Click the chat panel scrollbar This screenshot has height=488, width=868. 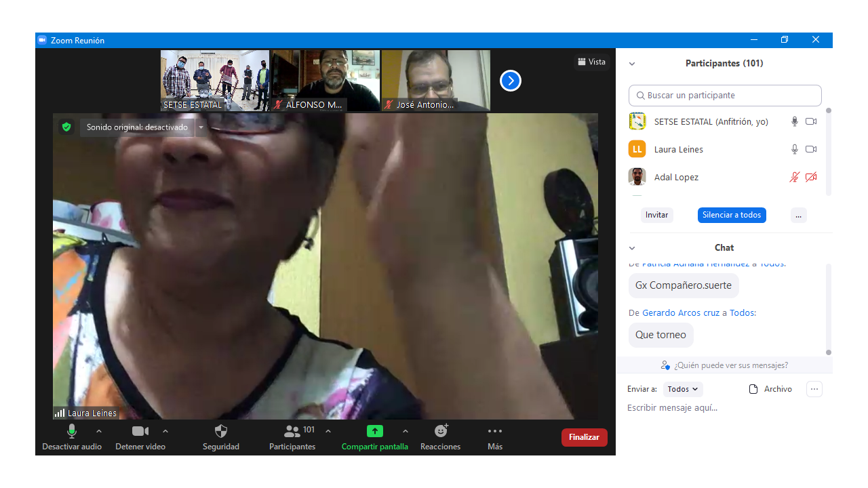pyautogui.click(x=828, y=308)
